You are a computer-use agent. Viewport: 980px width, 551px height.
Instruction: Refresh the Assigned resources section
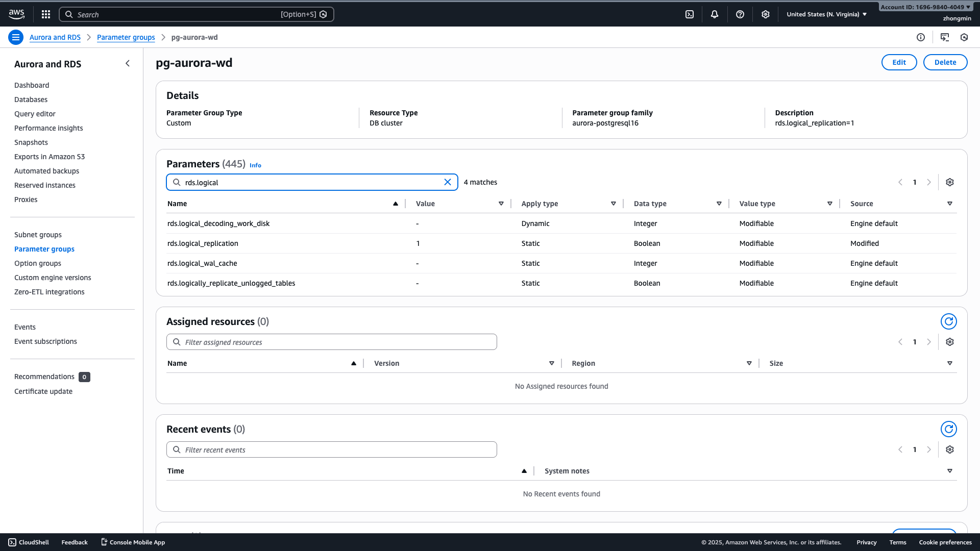[948, 321]
